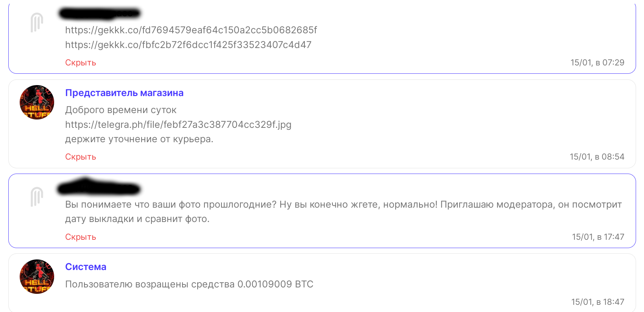Open the gekkk.co link starting with fbfc2b72
644x312 pixels.
[x=188, y=45]
